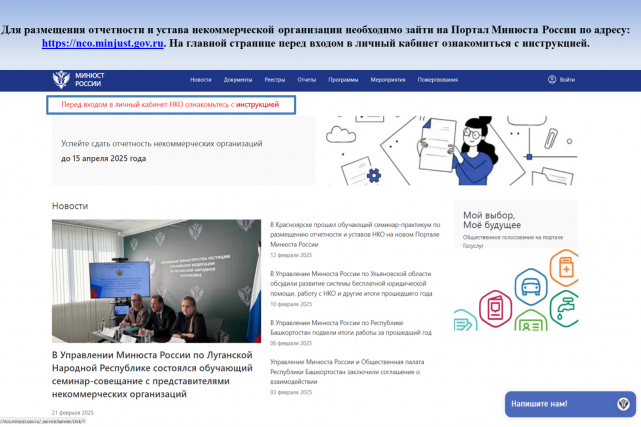Open the Красноярск seminar news article
The width and height of the screenshot is (641, 427).
pos(355,235)
